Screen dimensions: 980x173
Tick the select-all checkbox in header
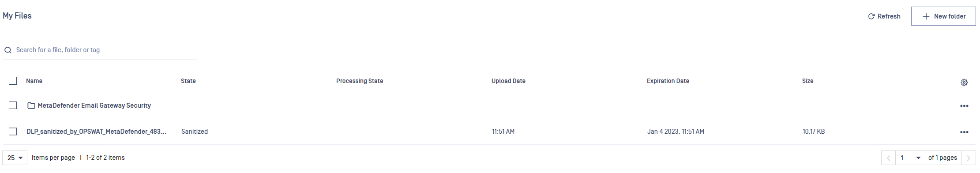(x=13, y=81)
